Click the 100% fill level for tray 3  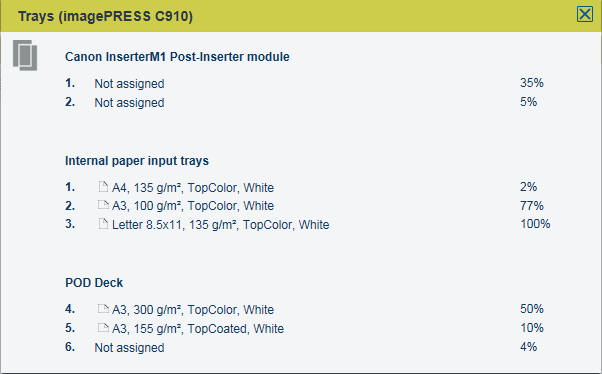point(535,224)
